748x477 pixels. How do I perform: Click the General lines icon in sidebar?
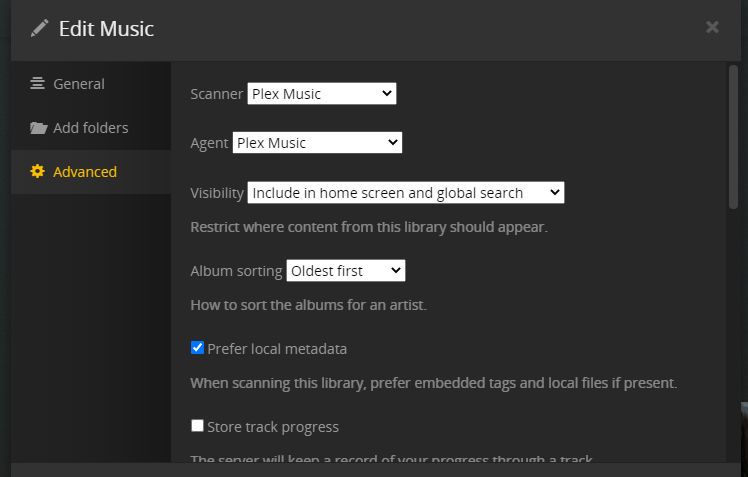[38, 84]
